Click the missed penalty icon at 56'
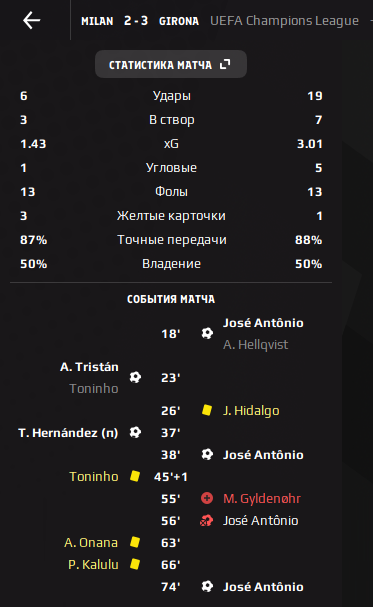 point(207,521)
